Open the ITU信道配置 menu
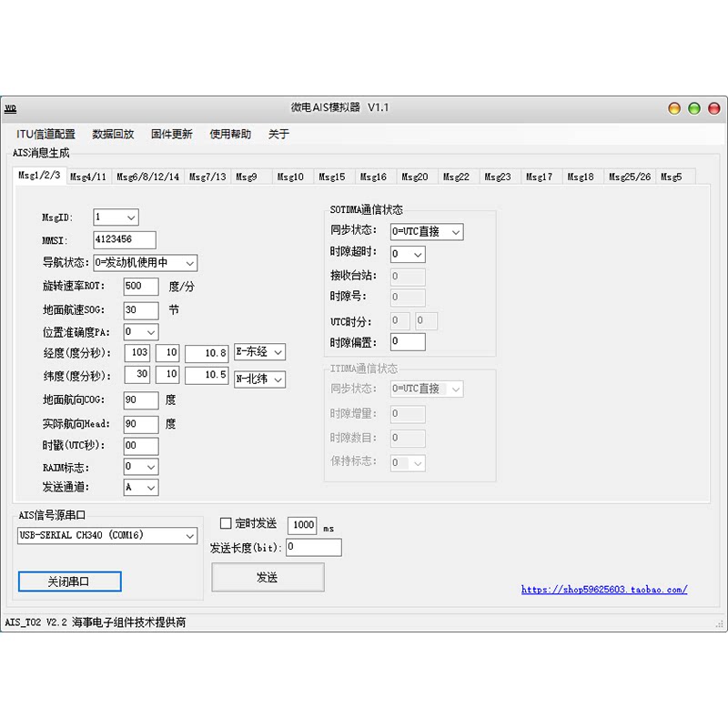728x728 pixels. (45, 134)
